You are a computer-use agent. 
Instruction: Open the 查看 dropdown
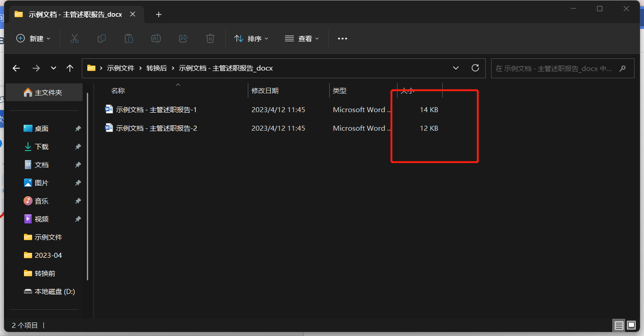click(302, 38)
